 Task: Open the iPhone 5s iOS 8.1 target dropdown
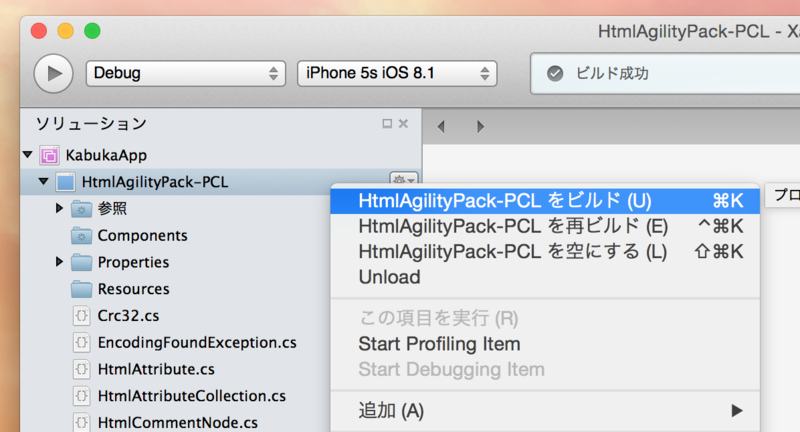(x=397, y=73)
